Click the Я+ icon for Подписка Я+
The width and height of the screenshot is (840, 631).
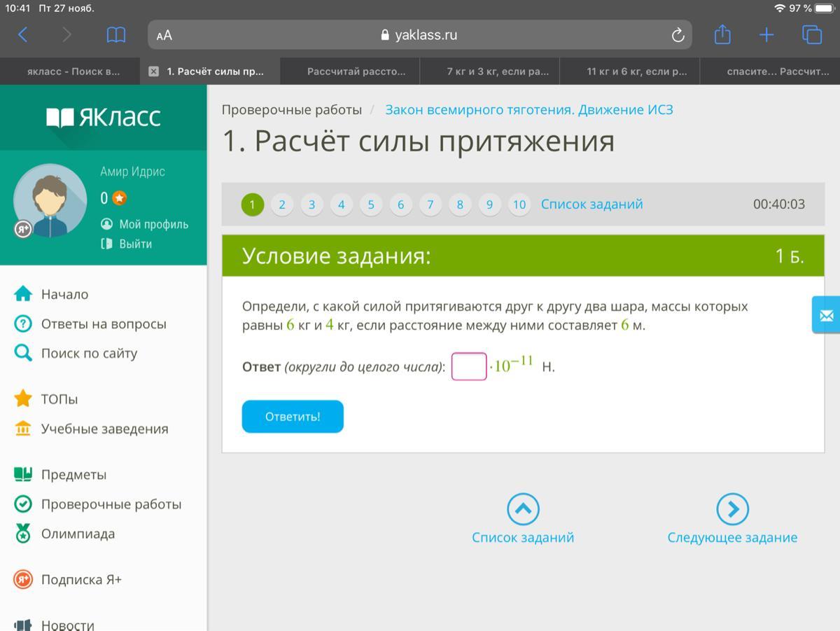point(23,579)
